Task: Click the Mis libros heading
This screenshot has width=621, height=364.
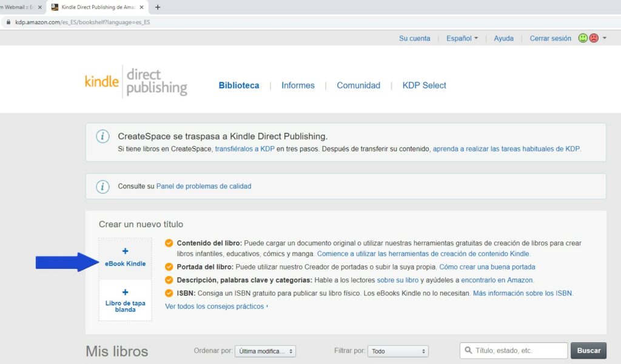Action: click(117, 351)
